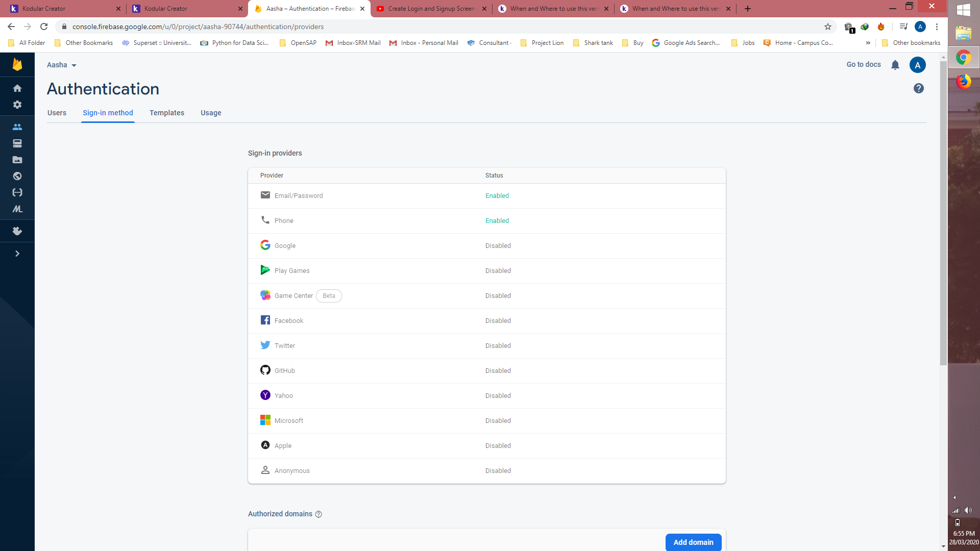The width and height of the screenshot is (980, 551).
Task: Open the Functions sidebar icon
Action: pyautogui.click(x=17, y=192)
